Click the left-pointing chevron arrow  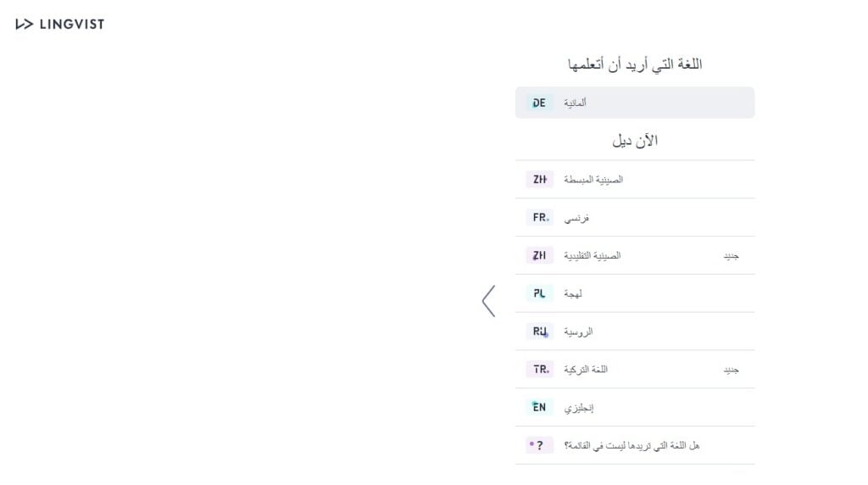[488, 301]
